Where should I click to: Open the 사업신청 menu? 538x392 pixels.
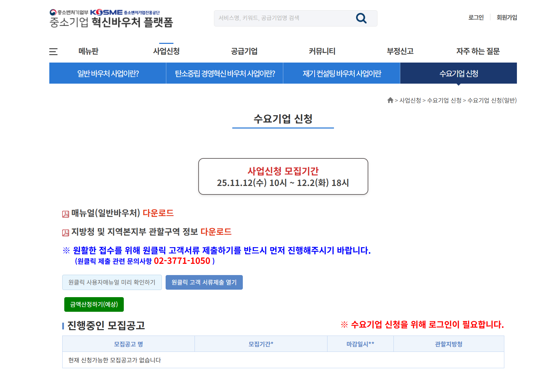pos(166,51)
